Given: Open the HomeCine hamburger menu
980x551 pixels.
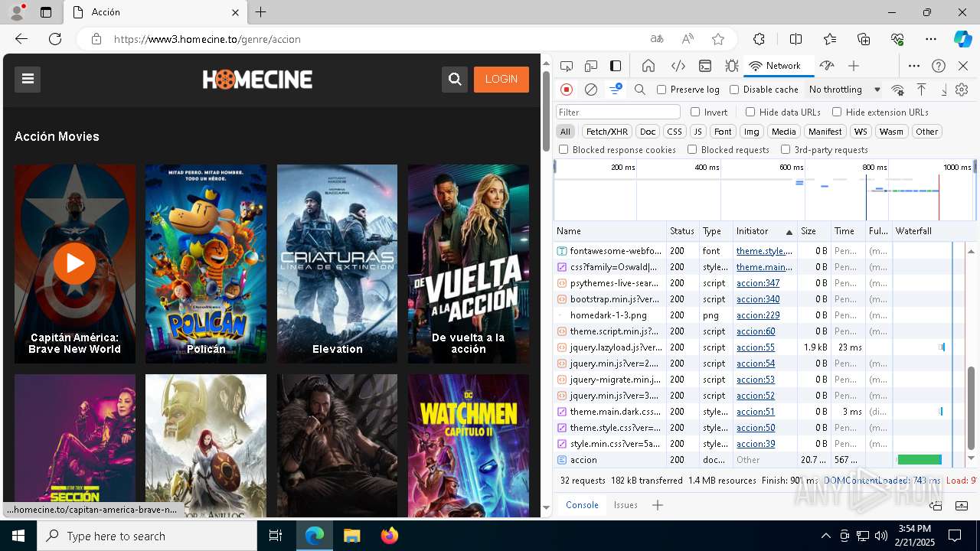Looking at the screenshot, I should point(28,79).
